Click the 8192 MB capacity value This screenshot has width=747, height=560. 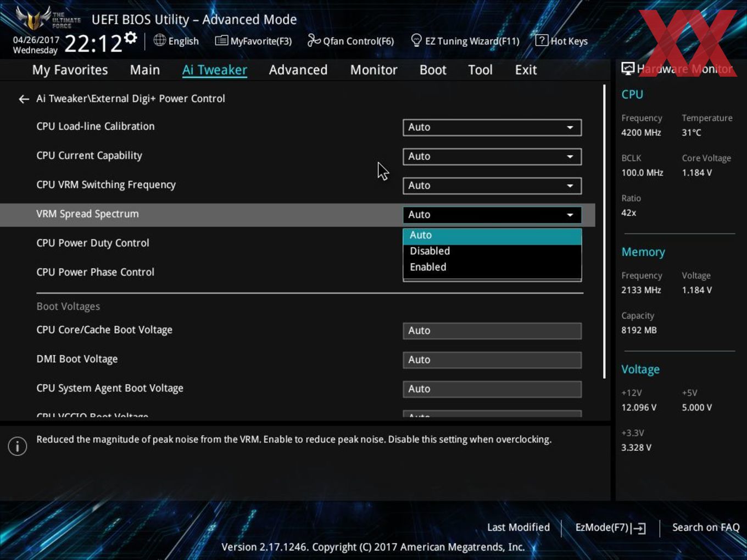[639, 331]
